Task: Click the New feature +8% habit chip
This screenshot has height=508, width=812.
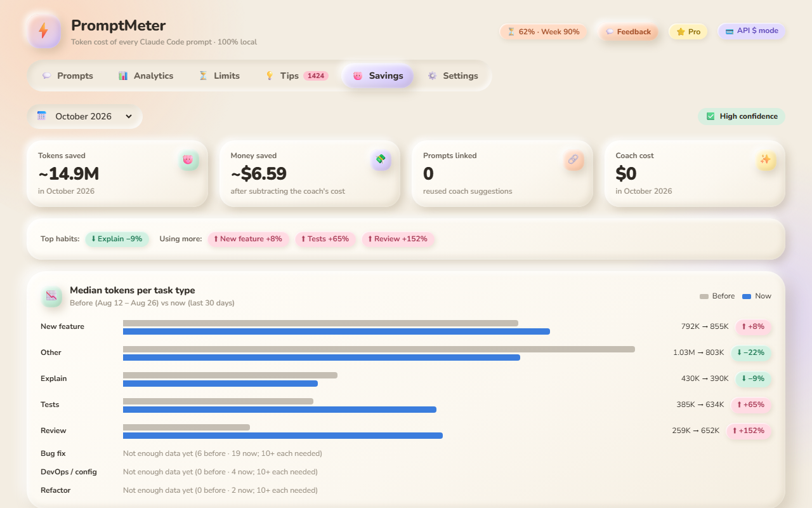Action: coord(248,239)
